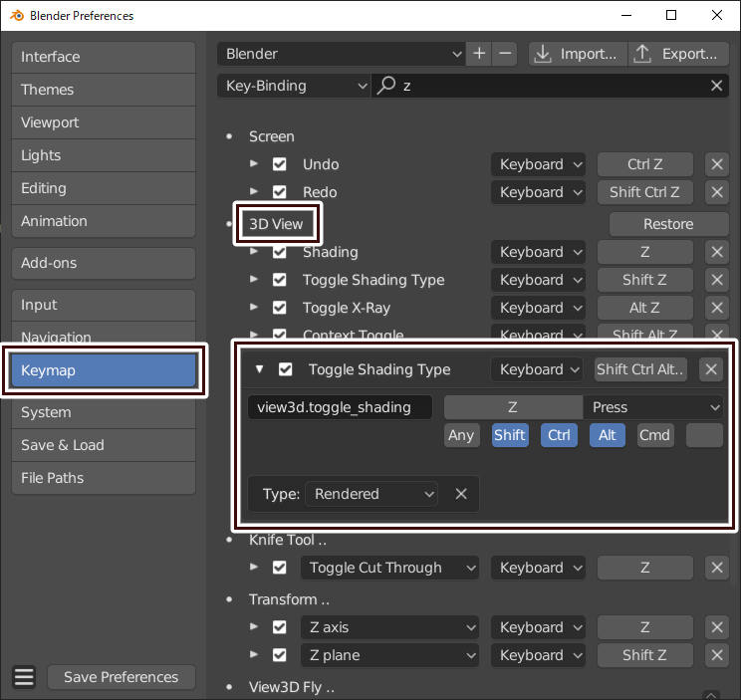Clear the search field with its X
The width and height of the screenshot is (741, 700).
[x=716, y=86]
